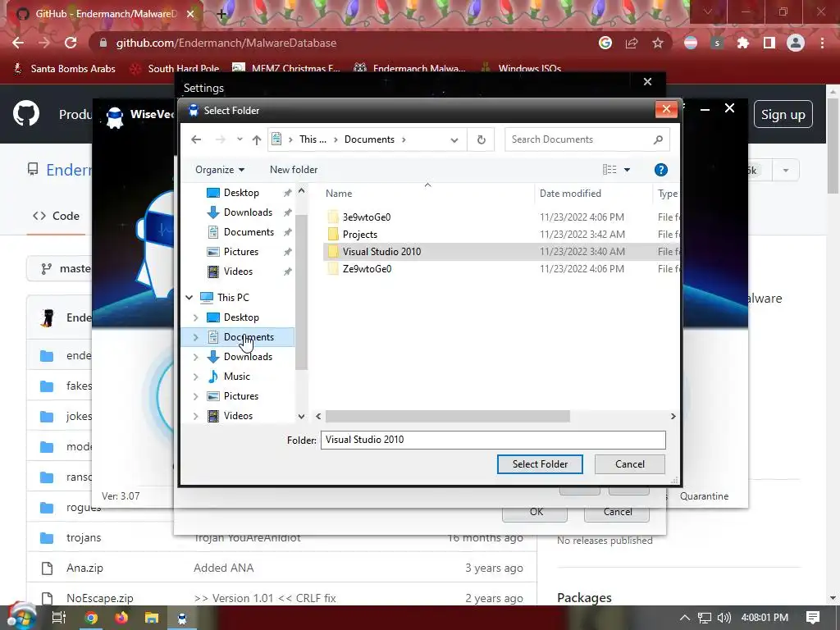This screenshot has width=840, height=630.
Task: Open recent locations dropdown in dialog
Action: tap(240, 139)
